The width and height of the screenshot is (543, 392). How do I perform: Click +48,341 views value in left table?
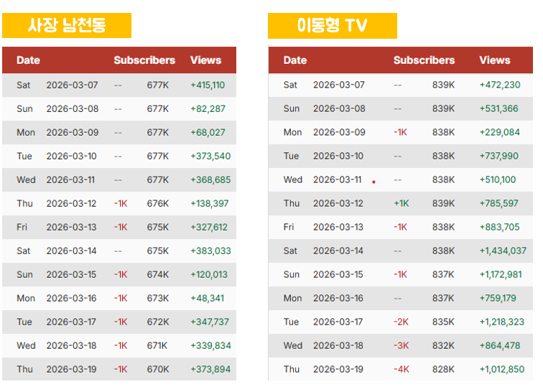click(208, 298)
